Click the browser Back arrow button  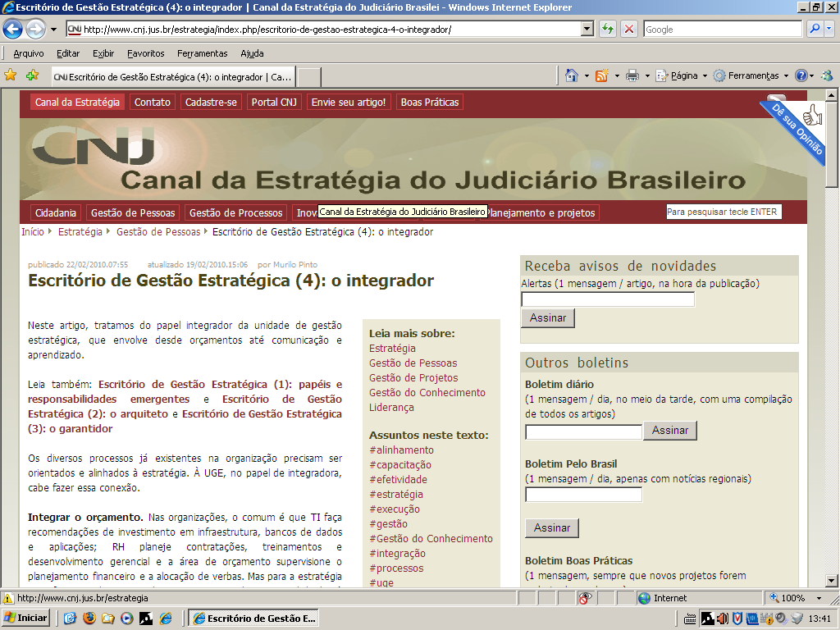pyautogui.click(x=13, y=30)
